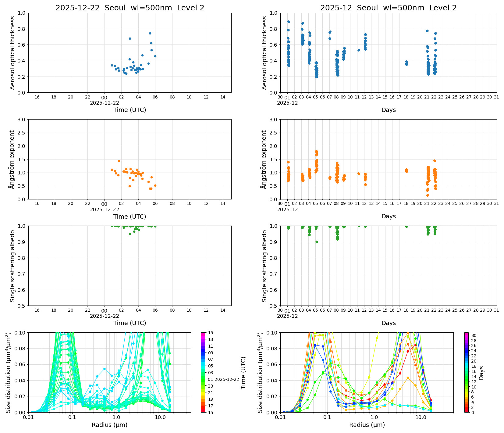
Task: Select the highest AOT data point near 06 UTC
Action: [150, 33]
